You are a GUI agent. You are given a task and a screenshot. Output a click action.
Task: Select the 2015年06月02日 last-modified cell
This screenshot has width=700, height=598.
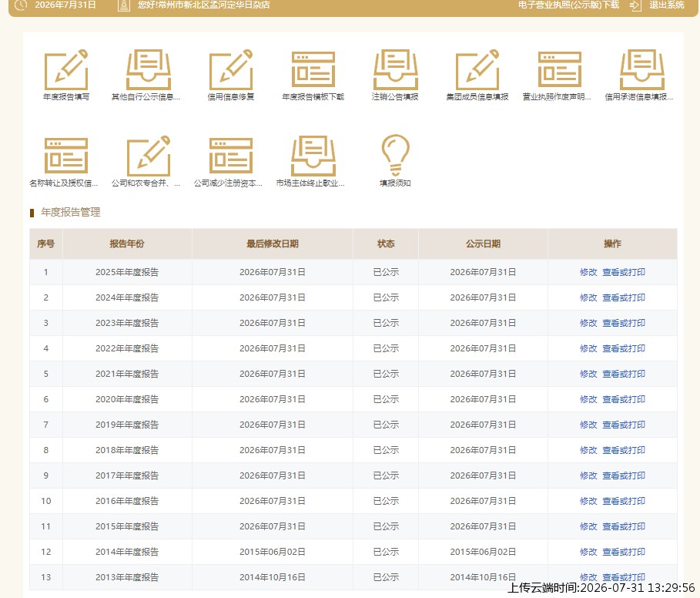273,552
